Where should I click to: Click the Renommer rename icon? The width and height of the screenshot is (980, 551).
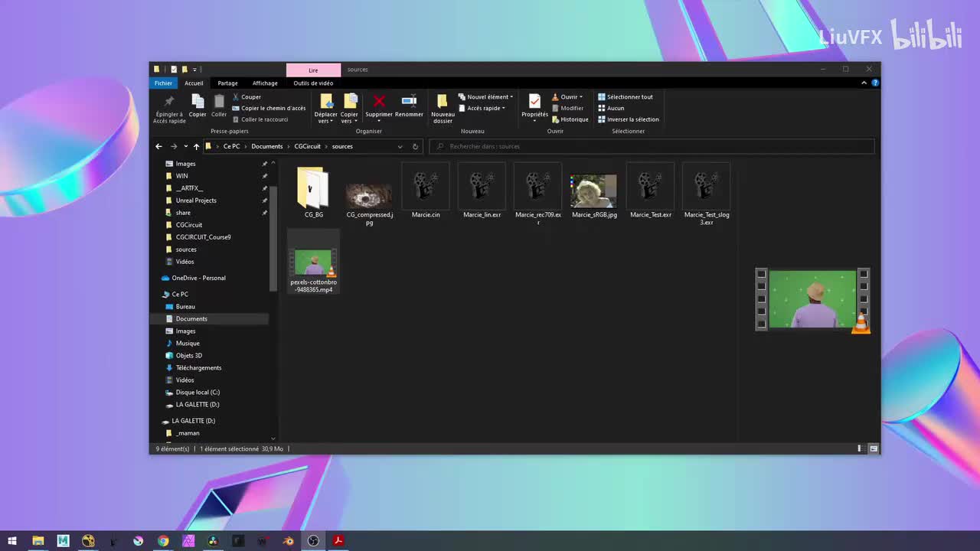(x=409, y=101)
